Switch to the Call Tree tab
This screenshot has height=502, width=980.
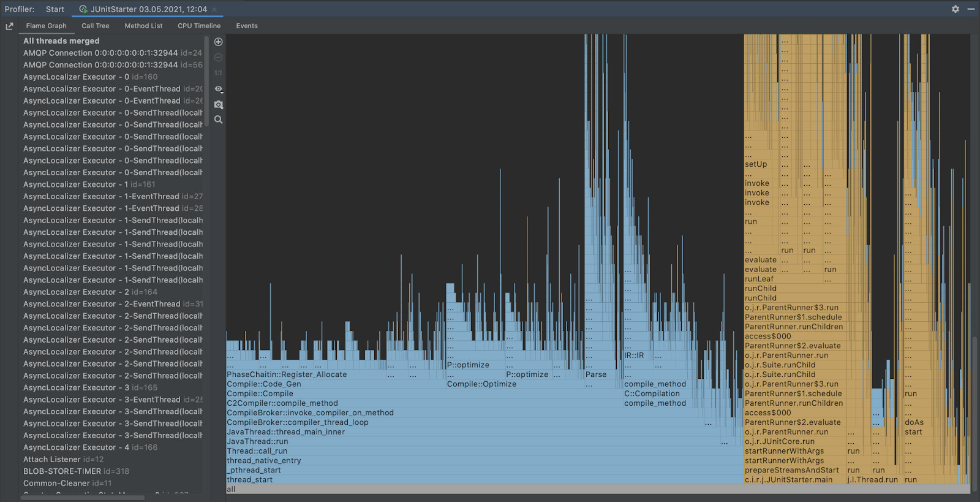click(x=96, y=26)
